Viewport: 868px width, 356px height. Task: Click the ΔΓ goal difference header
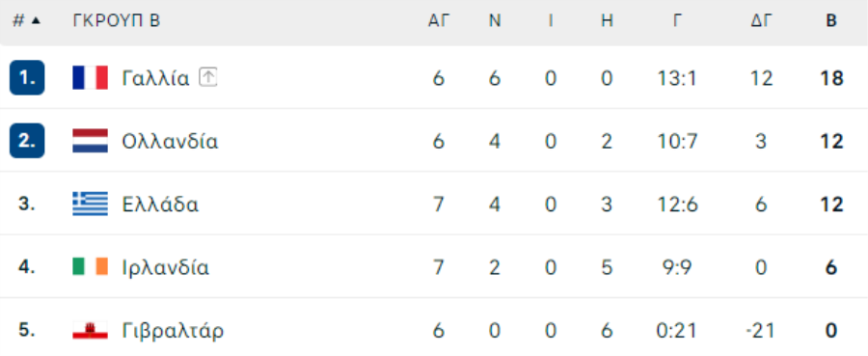761,21
